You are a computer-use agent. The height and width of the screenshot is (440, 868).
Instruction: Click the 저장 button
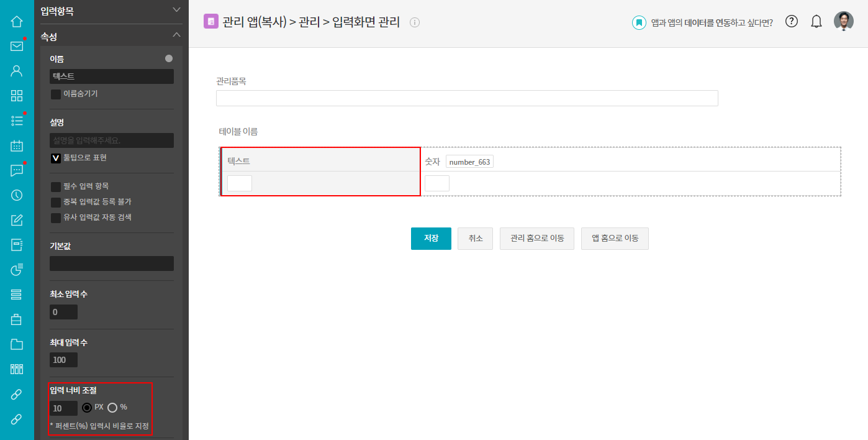431,239
